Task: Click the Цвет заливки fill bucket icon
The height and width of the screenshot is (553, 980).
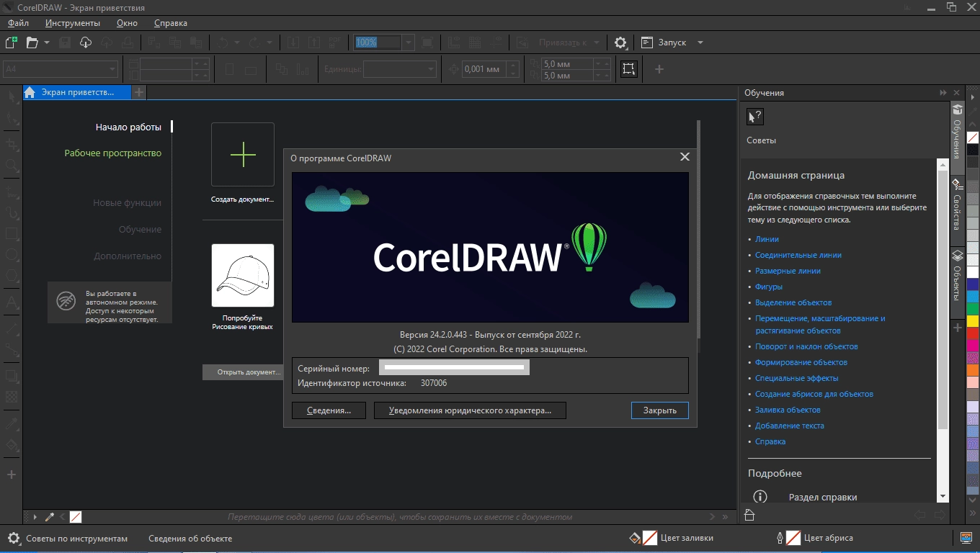Action: coord(635,538)
